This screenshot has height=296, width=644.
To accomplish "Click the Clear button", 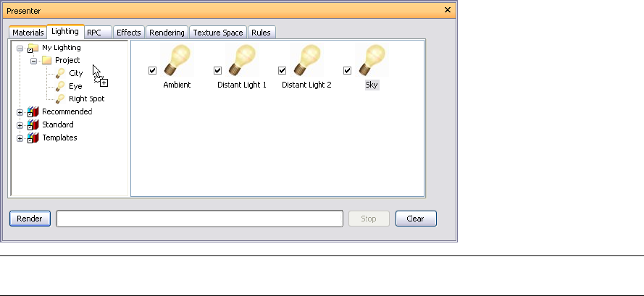I will (416, 219).
